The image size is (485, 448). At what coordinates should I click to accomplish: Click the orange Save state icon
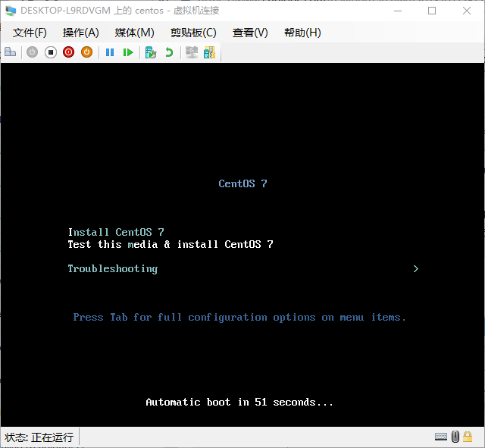pyautogui.click(x=87, y=52)
